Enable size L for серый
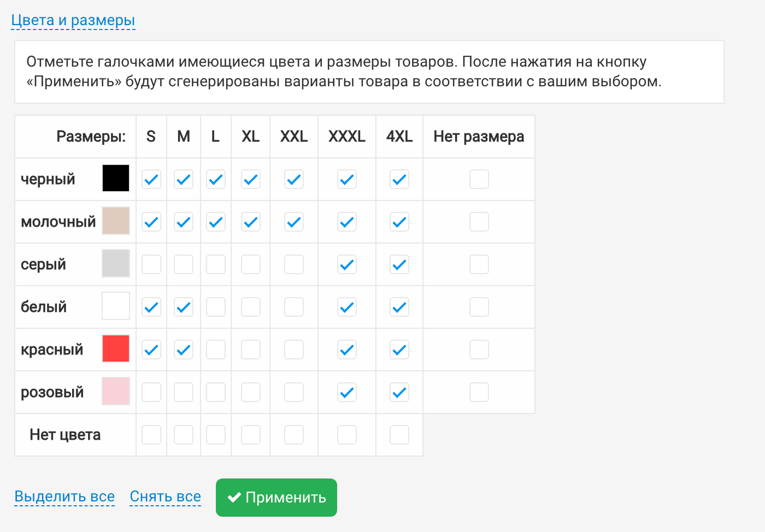The width and height of the screenshot is (765, 532). pos(216,264)
